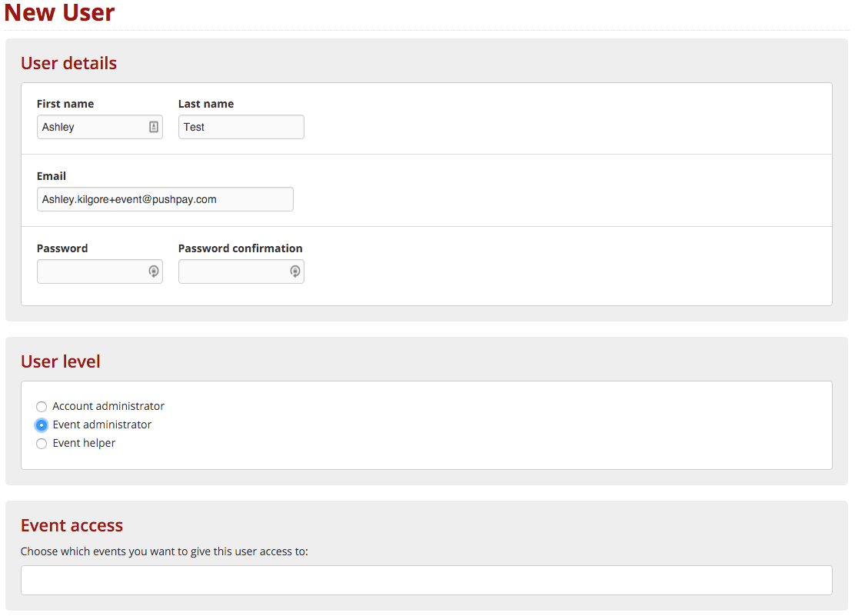855x616 pixels.
Task: Click the autofill contact icon in First name field
Action: click(153, 126)
